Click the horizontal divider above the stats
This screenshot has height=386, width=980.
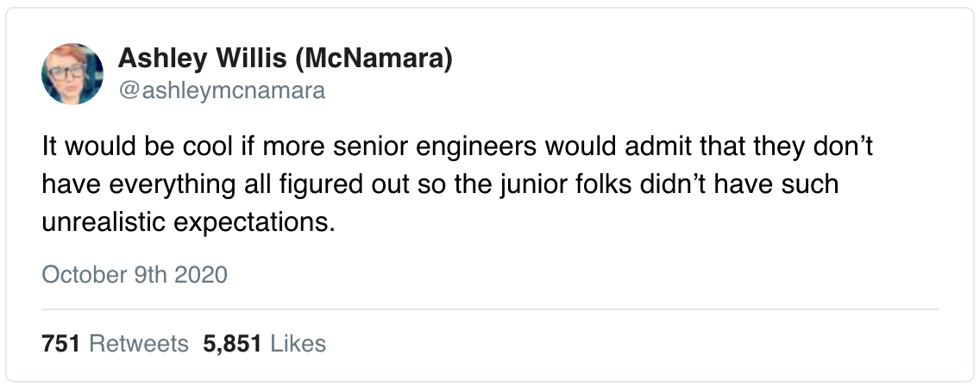489,308
